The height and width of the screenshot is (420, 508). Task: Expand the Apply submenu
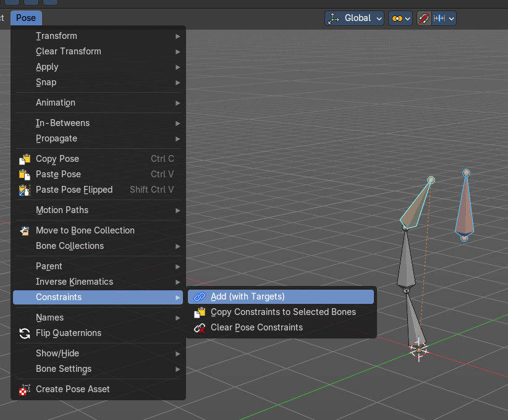[x=98, y=67]
